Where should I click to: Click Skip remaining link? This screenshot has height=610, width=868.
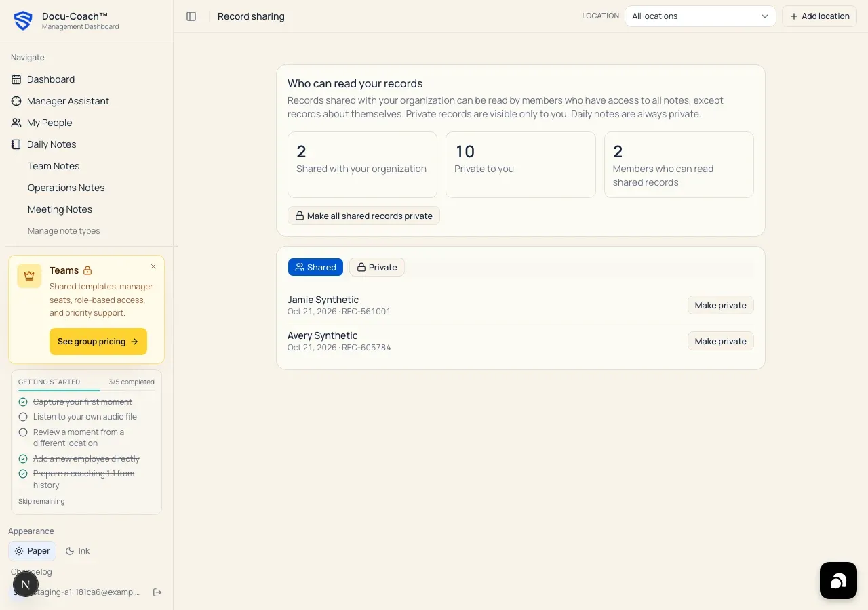coord(41,502)
